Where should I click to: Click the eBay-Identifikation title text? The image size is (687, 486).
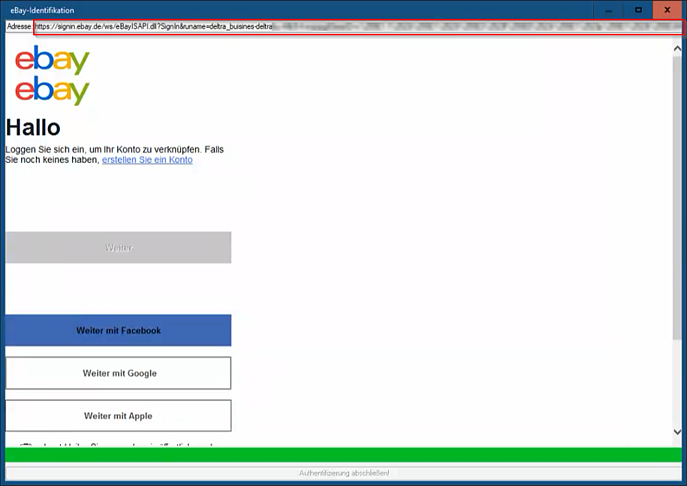(42, 10)
